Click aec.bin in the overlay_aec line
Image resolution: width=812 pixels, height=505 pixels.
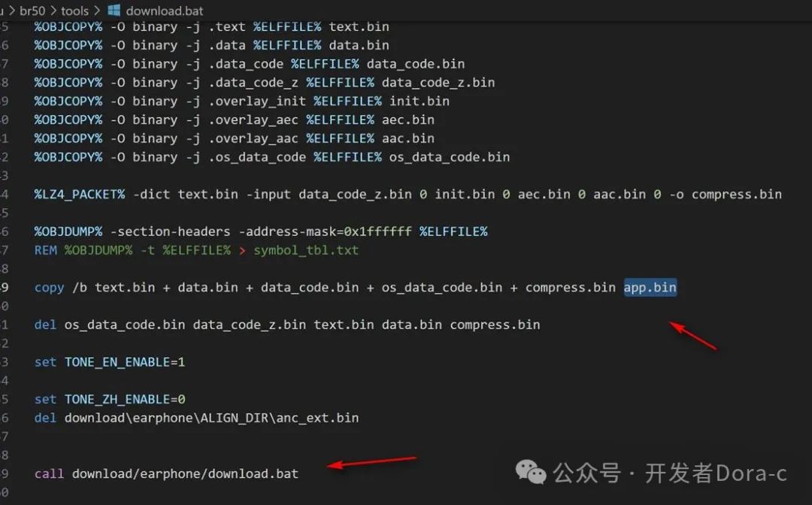[x=408, y=120]
